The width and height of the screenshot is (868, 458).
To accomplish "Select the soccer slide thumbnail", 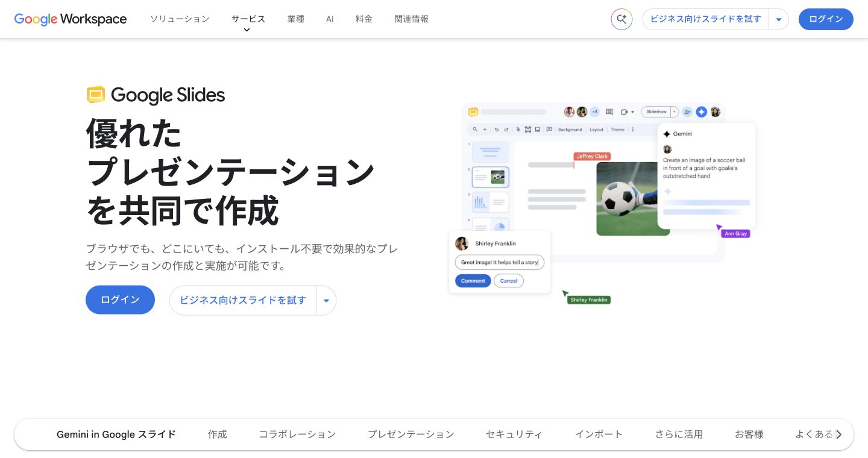I will coord(490,177).
